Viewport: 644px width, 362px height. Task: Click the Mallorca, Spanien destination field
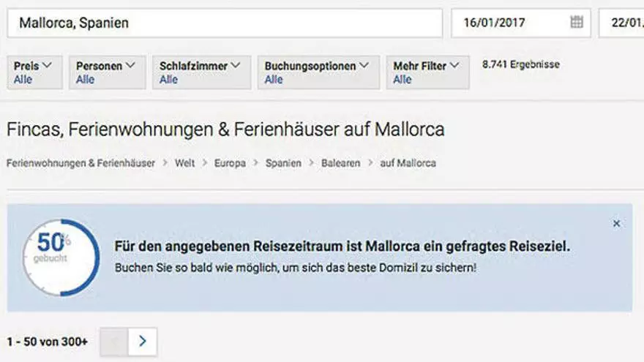pos(224,23)
